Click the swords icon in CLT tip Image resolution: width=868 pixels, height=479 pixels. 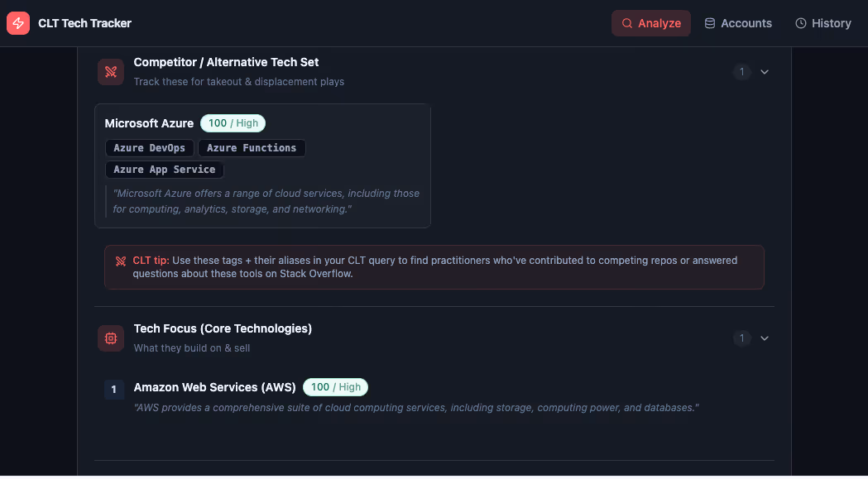tap(121, 261)
